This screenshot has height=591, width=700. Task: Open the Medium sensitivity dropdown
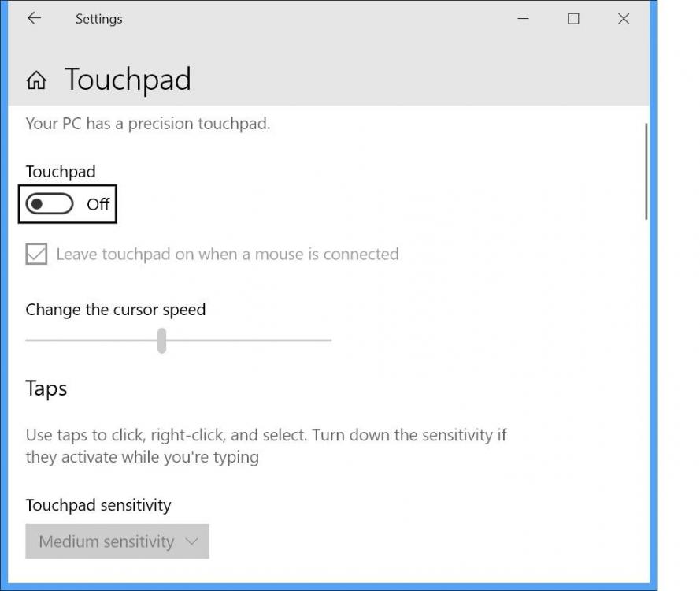117,541
